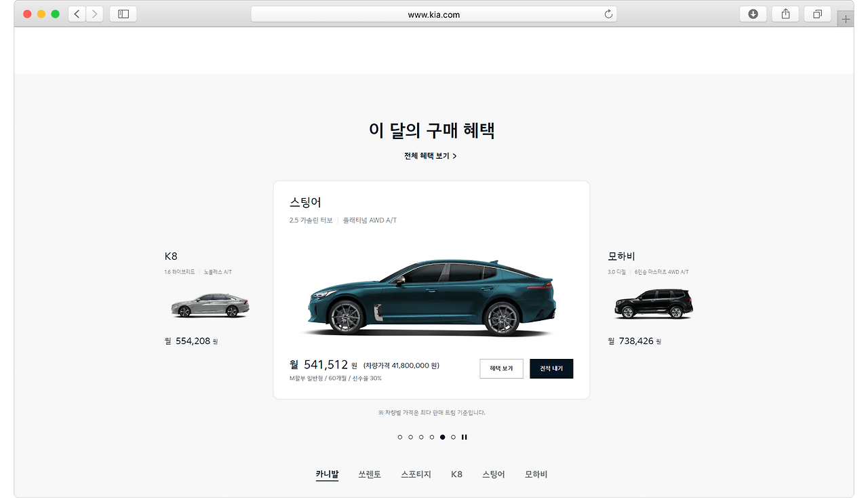Click the 플래티넘 AWD A/T trim text
The width and height of the screenshot is (868, 498).
pos(370,221)
